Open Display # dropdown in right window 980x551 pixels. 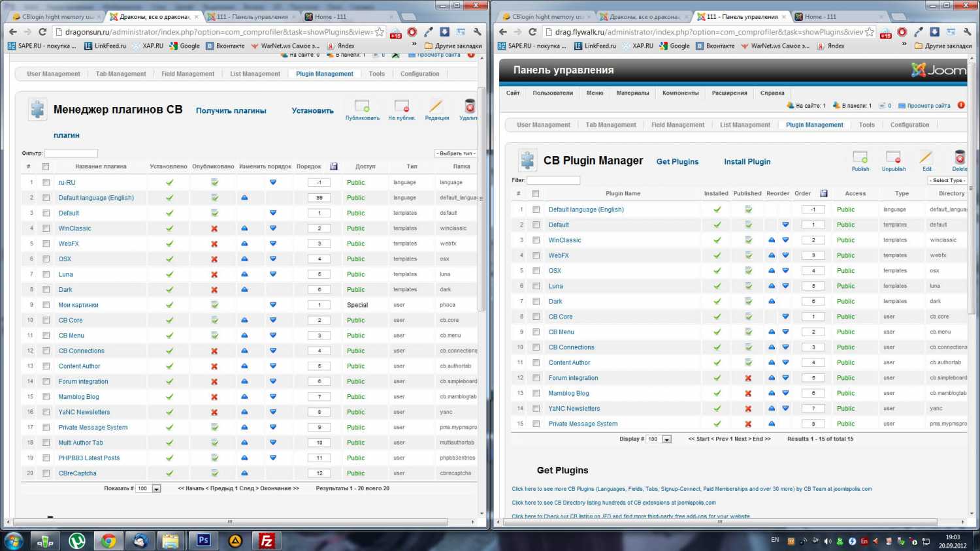[658, 439]
